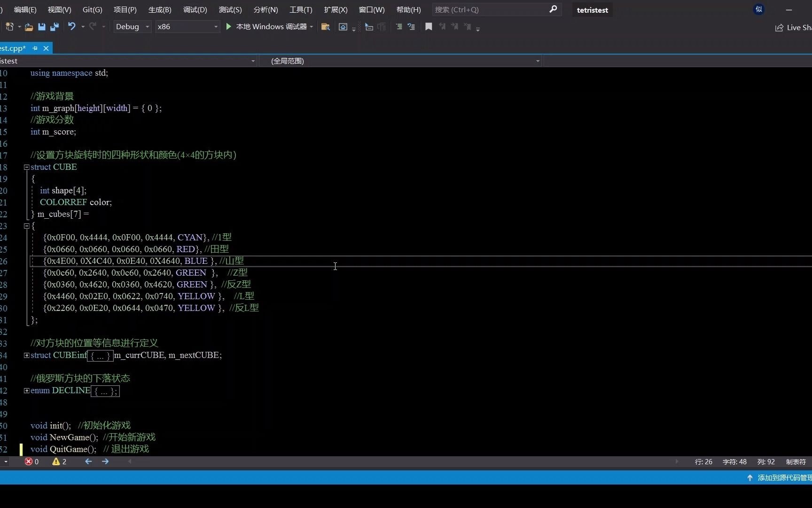Open the 帮助(H) menu
Screen dimensions: 812x508
[408, 9]
